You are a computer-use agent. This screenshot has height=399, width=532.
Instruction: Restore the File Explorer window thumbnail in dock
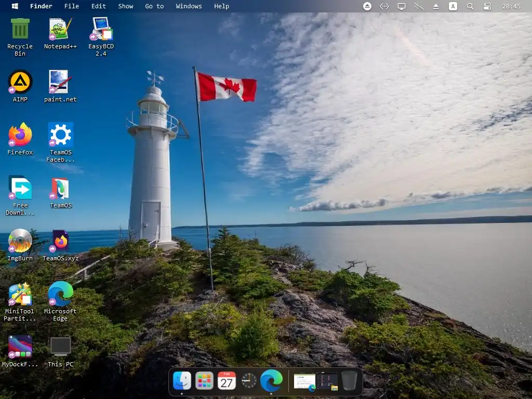[327, 381]
